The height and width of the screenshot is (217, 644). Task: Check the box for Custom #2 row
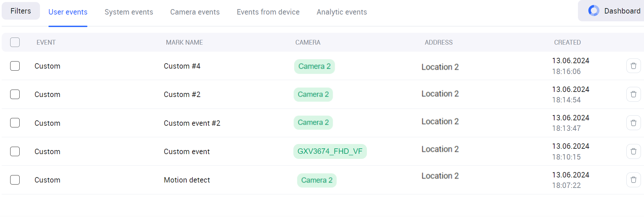[x=15, y=94]
